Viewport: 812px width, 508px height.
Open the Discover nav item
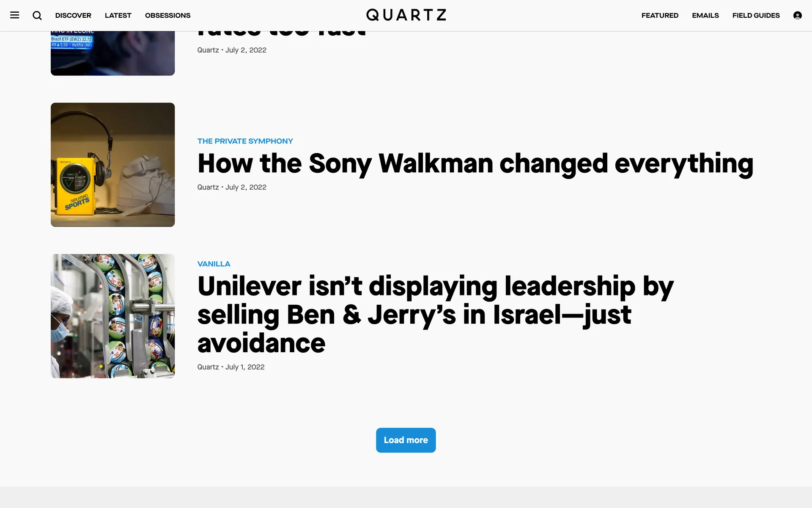coord(73,15)
